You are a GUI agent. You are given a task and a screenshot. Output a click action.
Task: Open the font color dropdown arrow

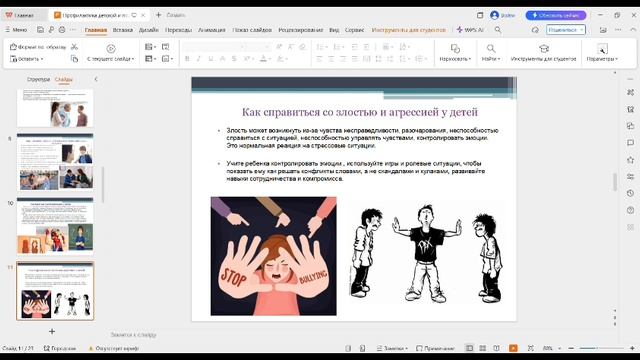coord(270,59)
